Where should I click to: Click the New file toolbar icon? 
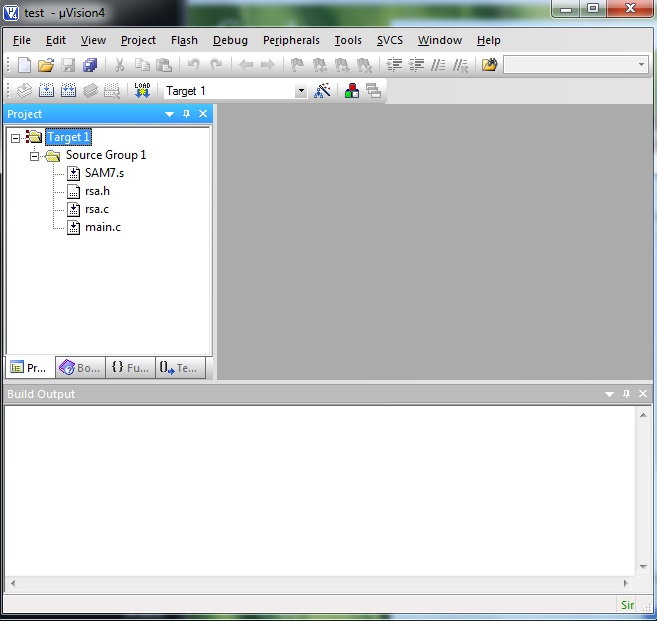[24, 65]
